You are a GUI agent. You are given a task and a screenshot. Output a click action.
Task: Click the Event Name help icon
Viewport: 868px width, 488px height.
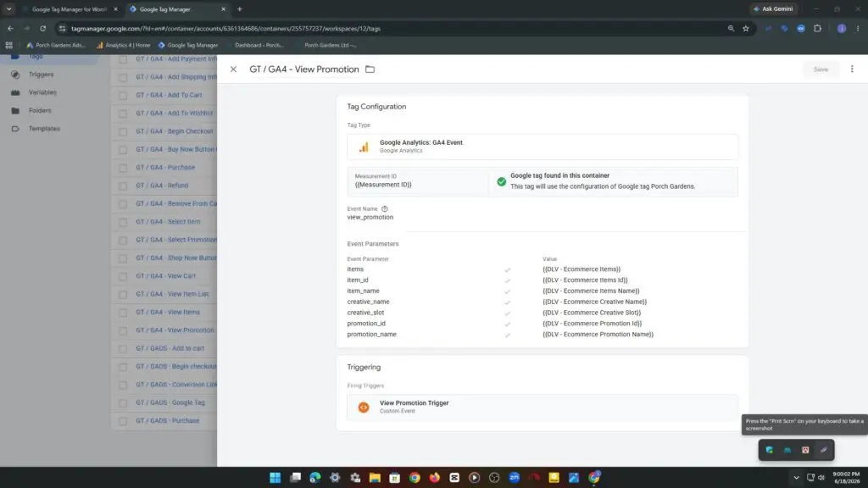(x=384, y=208)
